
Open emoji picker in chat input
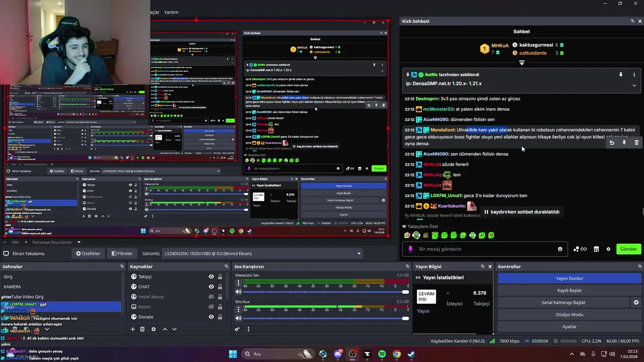(x=560, y=249)
